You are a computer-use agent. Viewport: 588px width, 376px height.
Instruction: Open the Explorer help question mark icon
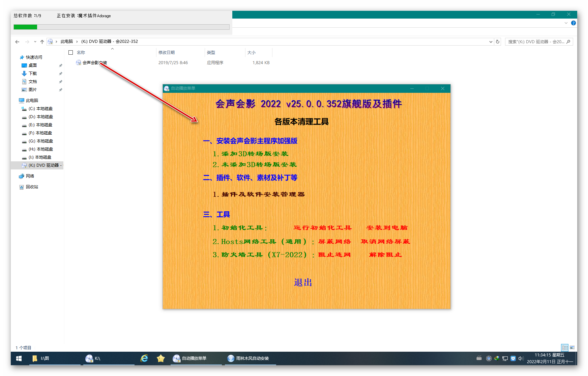point(574,23)
